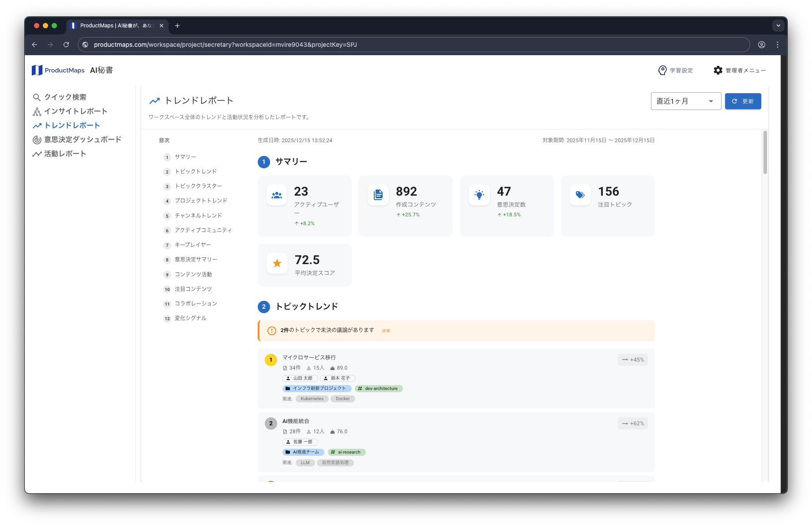Image resolution: width=812 pixels, height=526 pixels.
Task: Open admin menu gear icon
Action: tap(718, 70)
